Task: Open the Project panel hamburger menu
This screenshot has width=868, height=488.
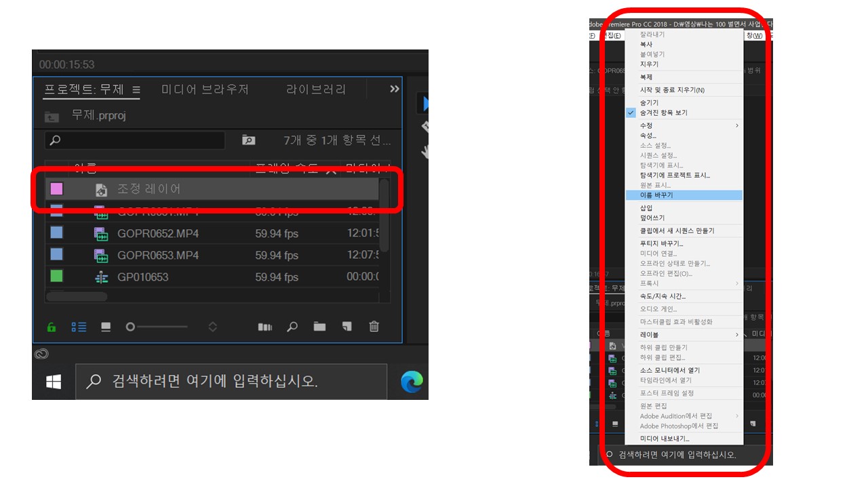Action: 136,89
